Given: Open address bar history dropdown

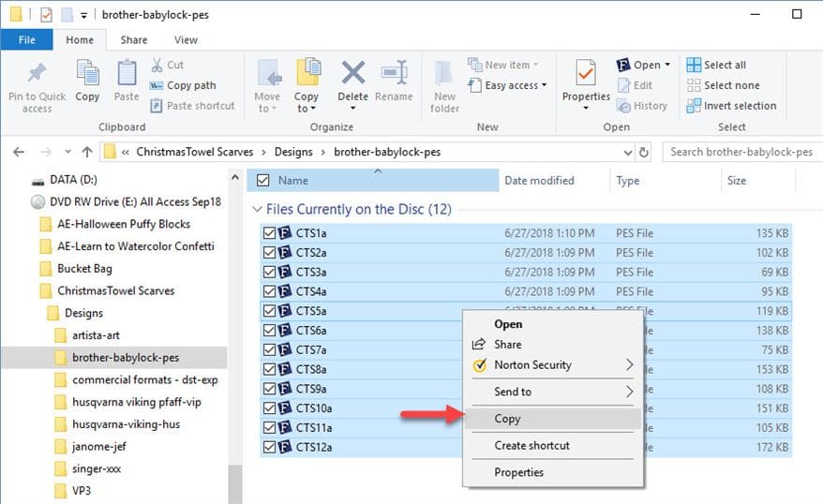Looking at the screenshot, I should click(628, 153).
